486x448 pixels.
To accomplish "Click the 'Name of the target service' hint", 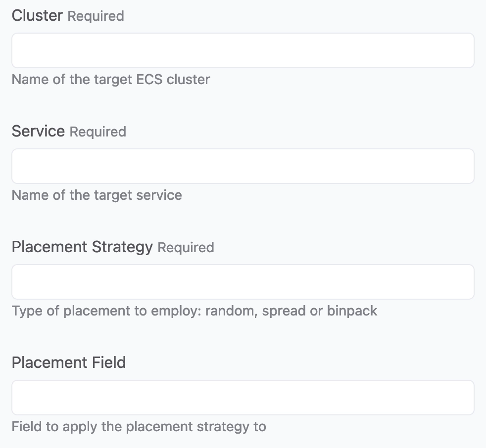I will (x=97, y=195).
